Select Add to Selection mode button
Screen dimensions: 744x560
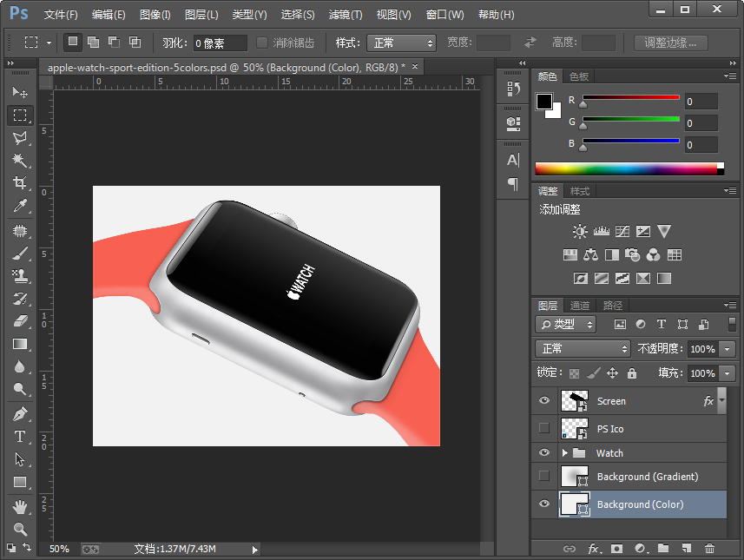(94, 42)
